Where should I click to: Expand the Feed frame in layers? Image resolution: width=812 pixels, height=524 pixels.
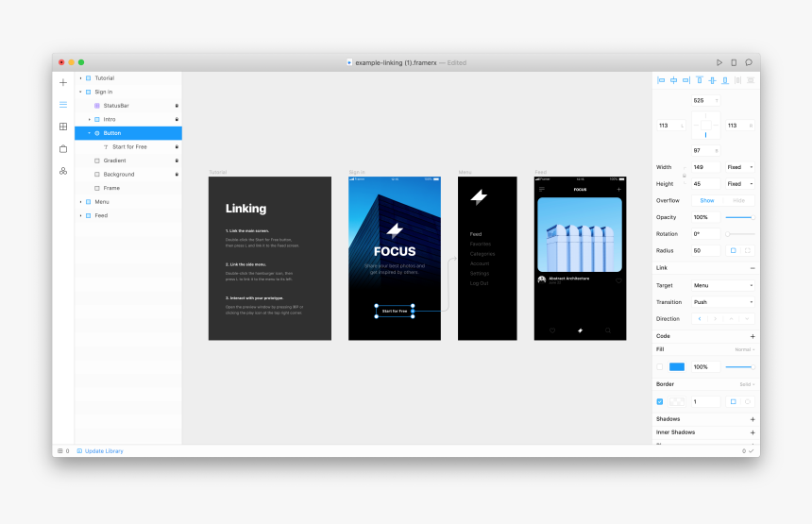81,215
